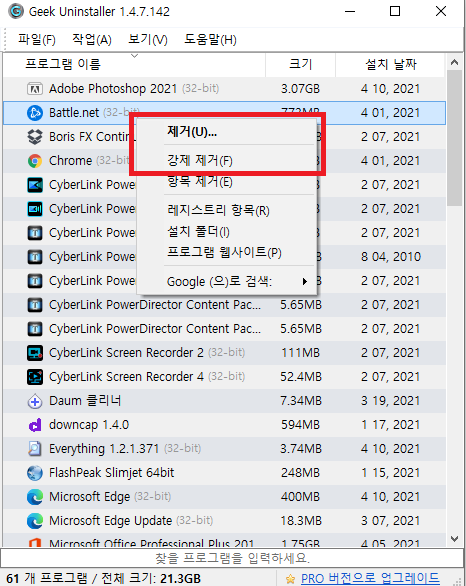Select the Microsoft Edge Update name
The width and height of the screenshot is (466, 586).
coord(110,521)
